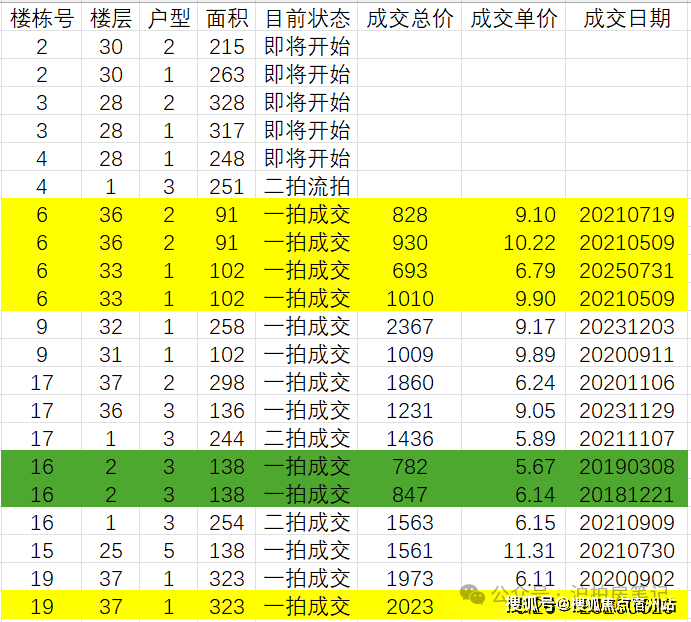The width and height of the screenshot is (691, 622).
Task: Select the 二拍流拍 status cell
Action: tap(307, 187)
